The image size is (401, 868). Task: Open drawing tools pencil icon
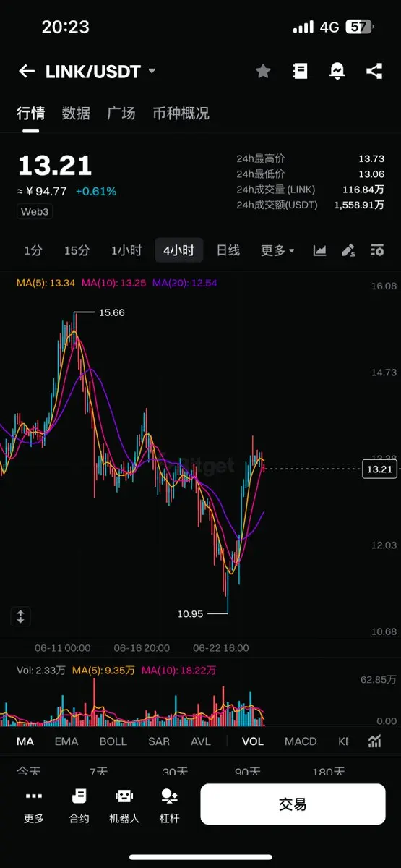tap(348, 250)
